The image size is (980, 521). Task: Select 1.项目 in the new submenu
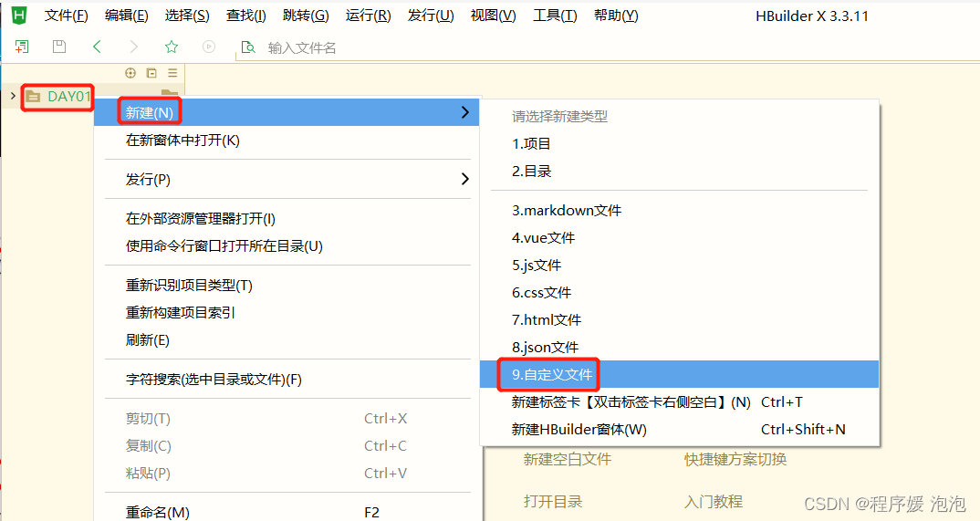[680, 143]
